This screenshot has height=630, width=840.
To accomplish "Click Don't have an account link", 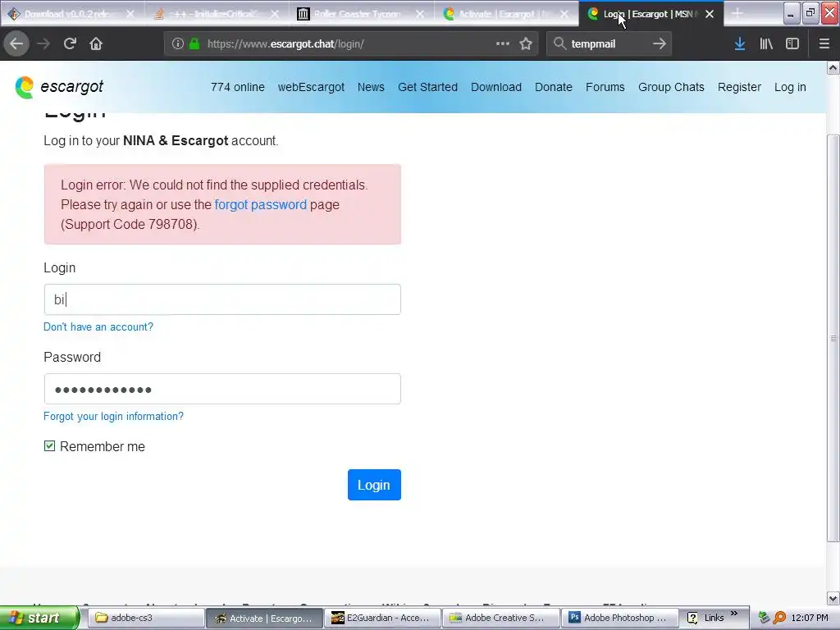I will coord(98,326).
